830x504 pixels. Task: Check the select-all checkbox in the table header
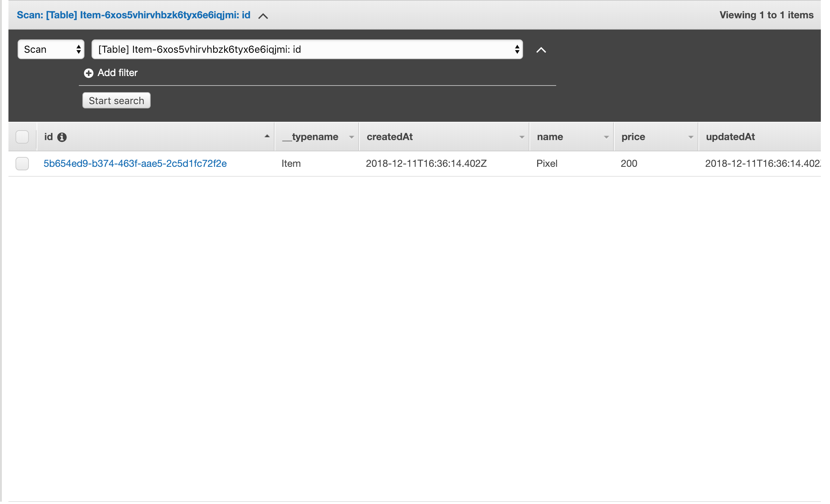tap(22, 137)
